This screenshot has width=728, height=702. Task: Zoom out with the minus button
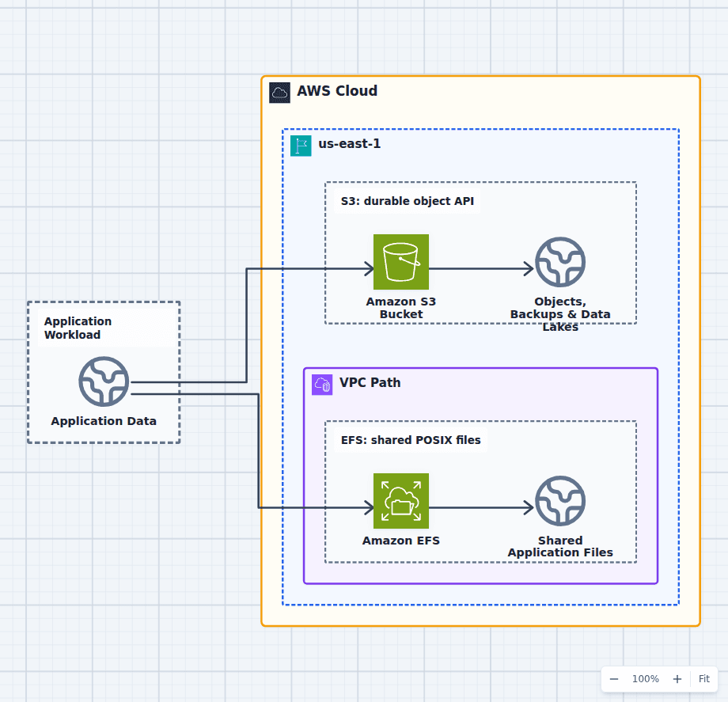point(614,679)
